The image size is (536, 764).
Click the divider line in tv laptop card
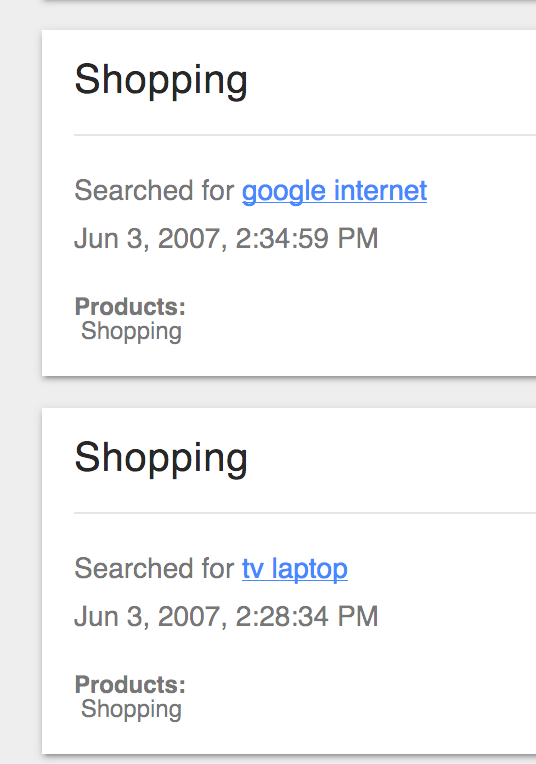coord(305,513)
